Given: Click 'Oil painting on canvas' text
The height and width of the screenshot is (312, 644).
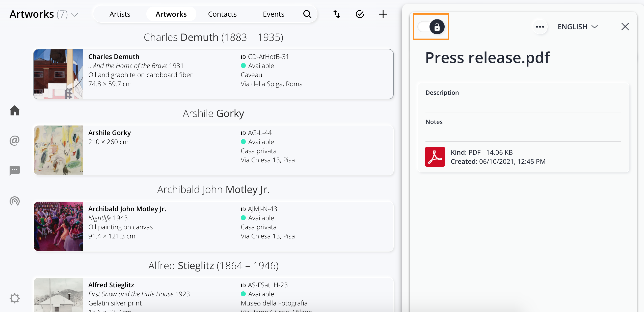Looking at the screenshot, I should (x=120, y=227).
